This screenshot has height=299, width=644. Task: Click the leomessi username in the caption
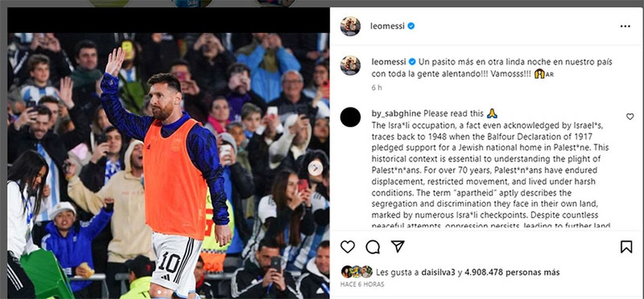tap(387, 62)
